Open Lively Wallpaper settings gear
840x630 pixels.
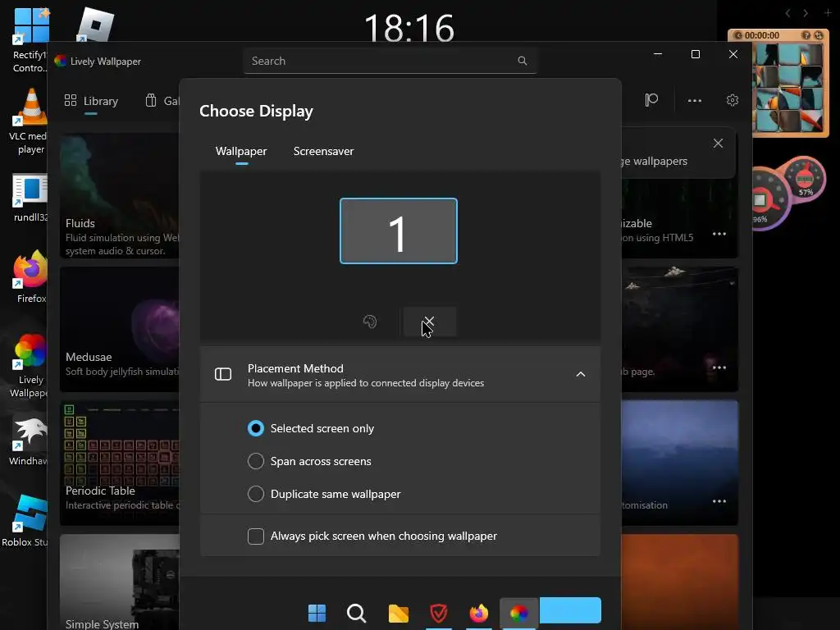pos(733,100)
